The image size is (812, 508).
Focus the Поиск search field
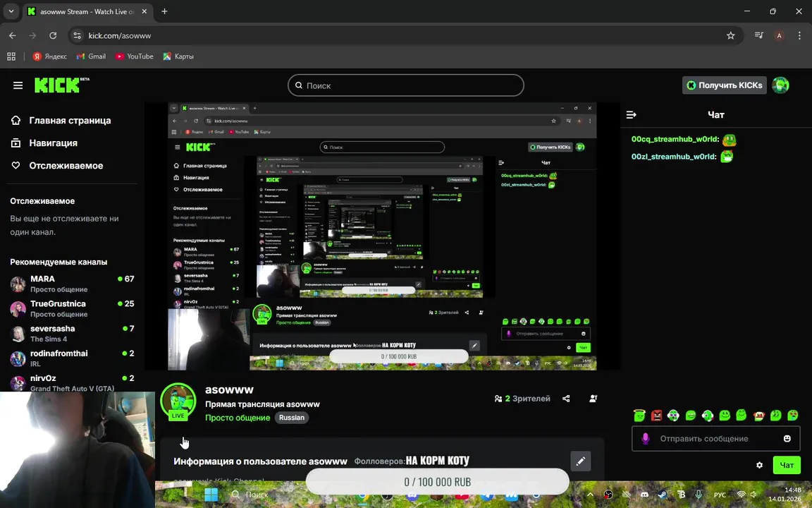pos(405,85)
